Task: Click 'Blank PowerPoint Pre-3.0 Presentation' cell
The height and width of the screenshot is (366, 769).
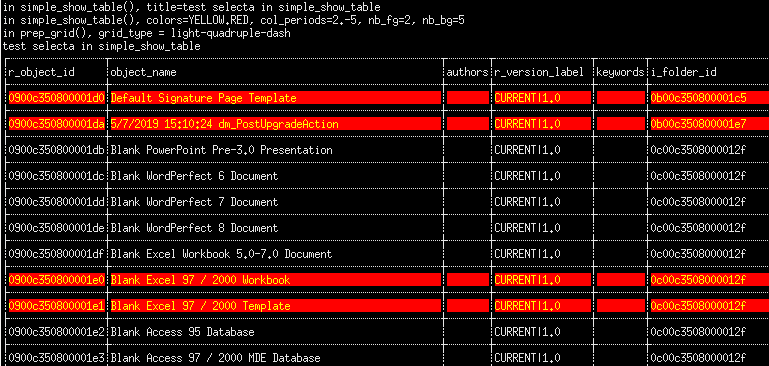Action: 222,150
